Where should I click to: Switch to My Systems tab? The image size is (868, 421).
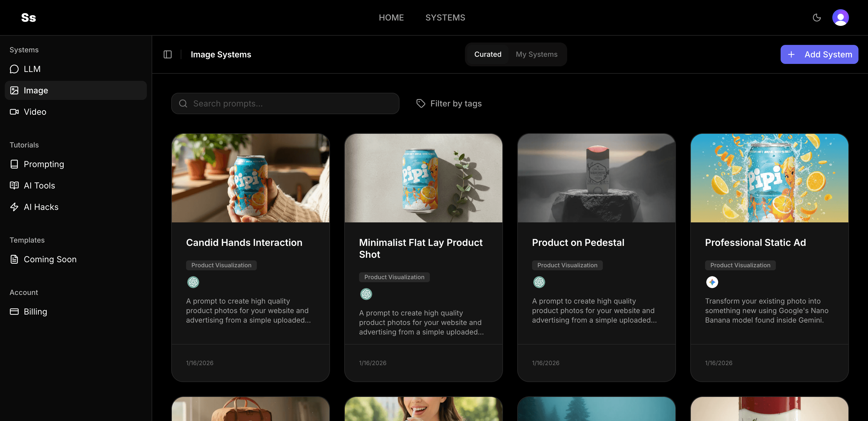coord(537,54)
